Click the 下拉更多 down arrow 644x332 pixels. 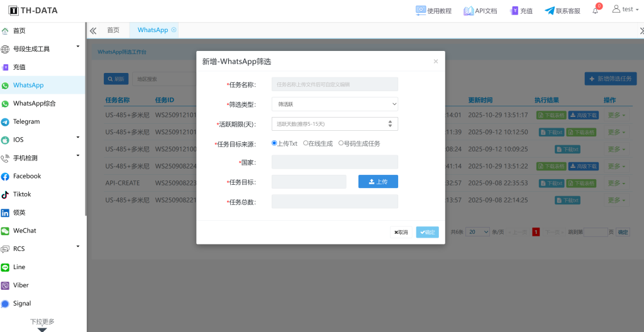coord(42,329)
